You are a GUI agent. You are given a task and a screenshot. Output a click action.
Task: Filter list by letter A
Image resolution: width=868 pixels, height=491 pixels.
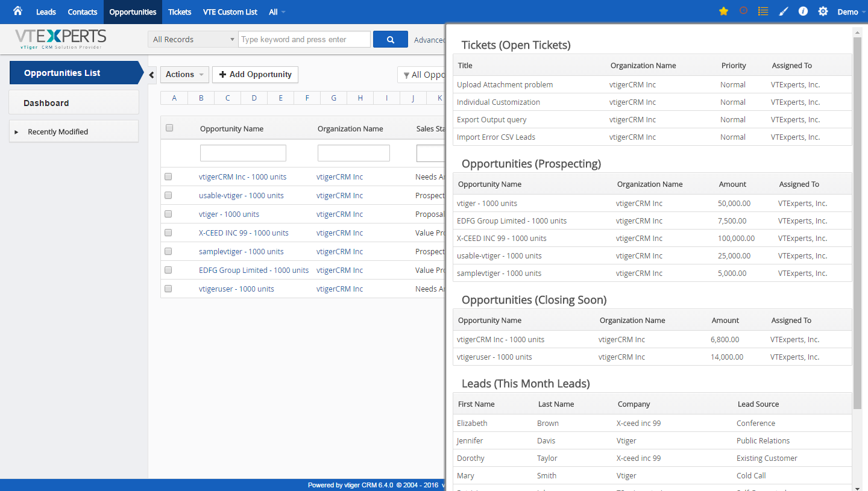point(174,98)
